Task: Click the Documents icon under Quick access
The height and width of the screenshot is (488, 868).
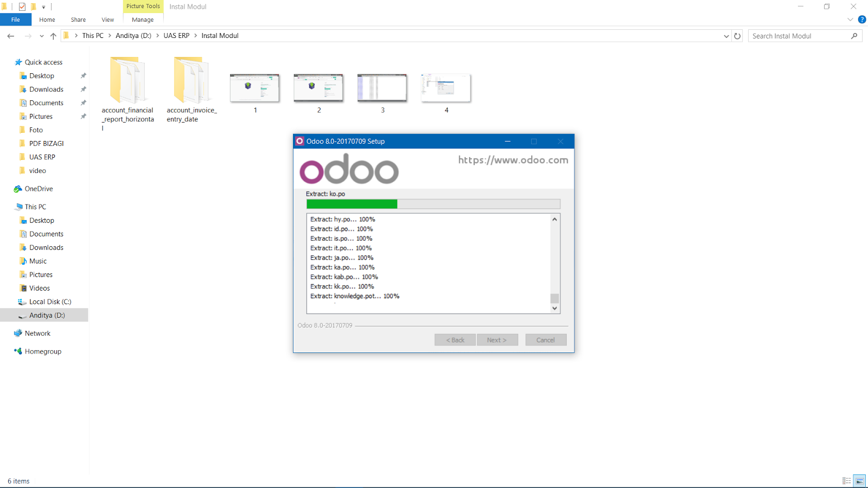Action: point(23,103)
